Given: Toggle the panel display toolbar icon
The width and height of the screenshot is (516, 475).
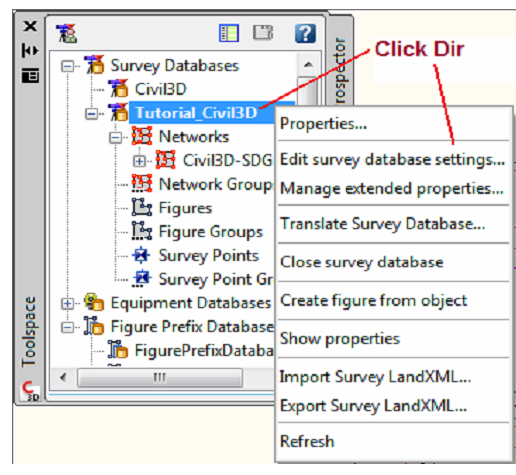Looking at the screenshot, I should click(229, 33).
